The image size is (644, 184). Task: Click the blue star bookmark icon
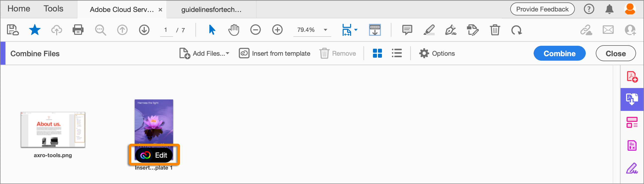click(35, 30)
